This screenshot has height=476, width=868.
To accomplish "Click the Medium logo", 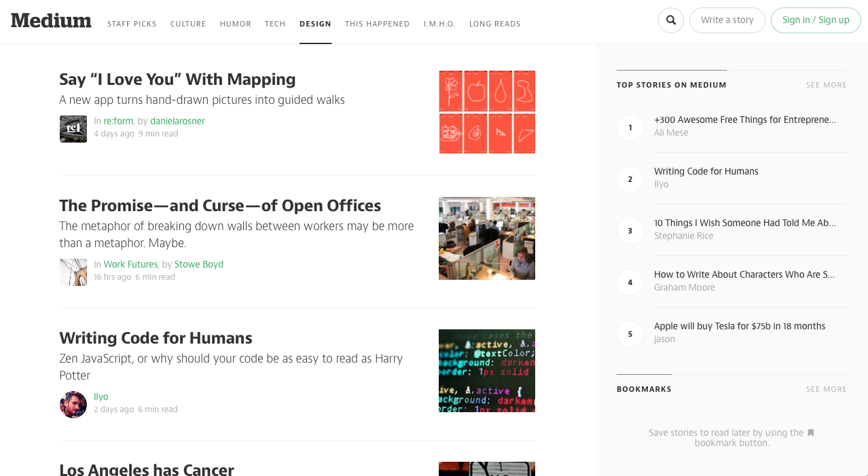I will coord(51,20).
